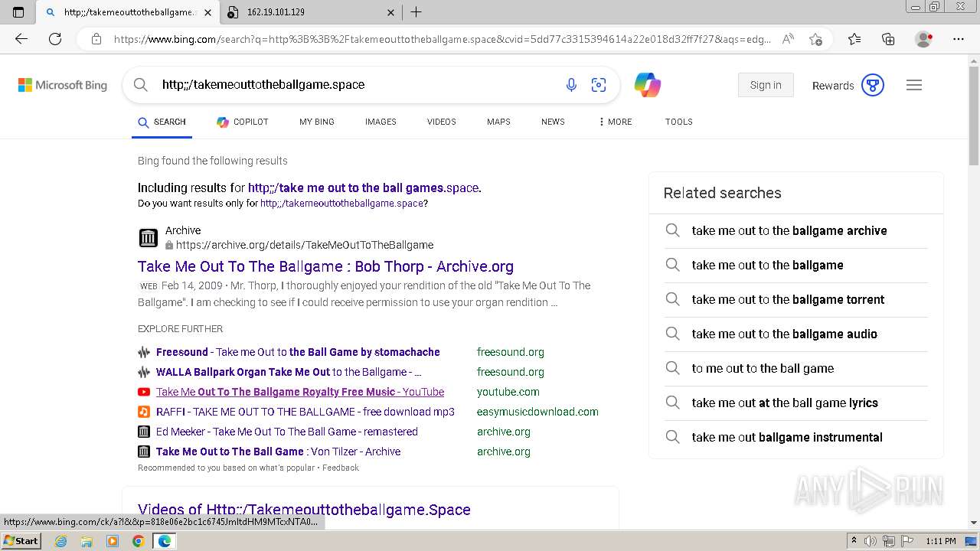Image resolution: width=980 pixels, height=551 pixels.
Task: Click related 'ballgame instrumental' search
Action: point(787,437)
